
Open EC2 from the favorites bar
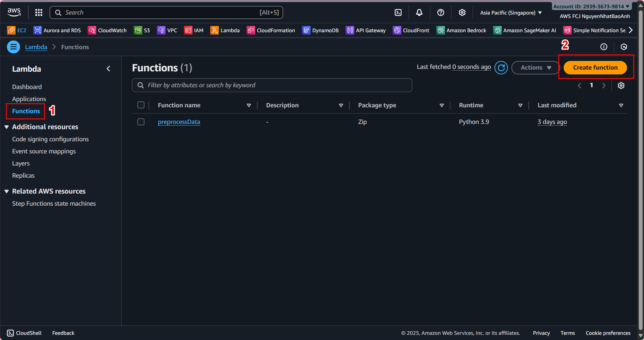click(x=17, y=30)
